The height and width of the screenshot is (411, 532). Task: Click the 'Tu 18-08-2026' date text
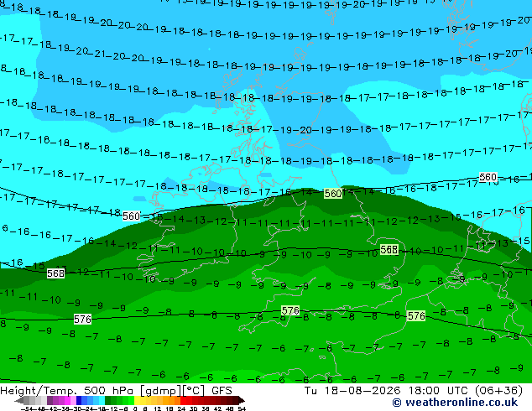[x=352, y=391]
